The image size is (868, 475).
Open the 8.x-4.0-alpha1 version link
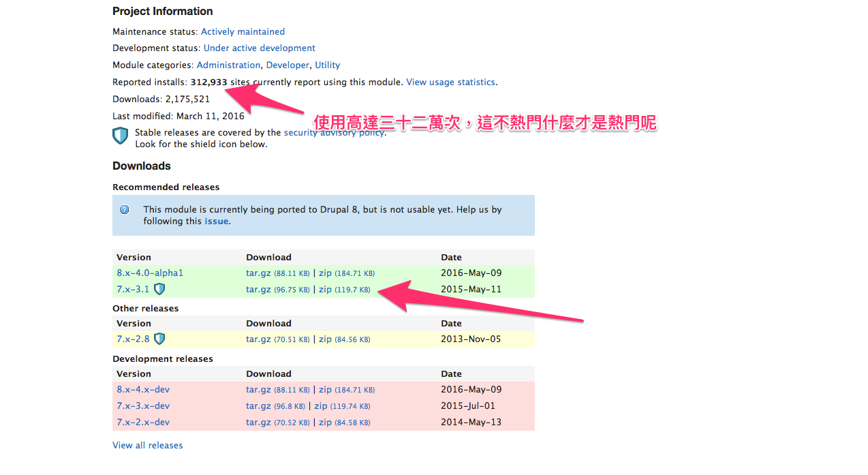[150, 273]
